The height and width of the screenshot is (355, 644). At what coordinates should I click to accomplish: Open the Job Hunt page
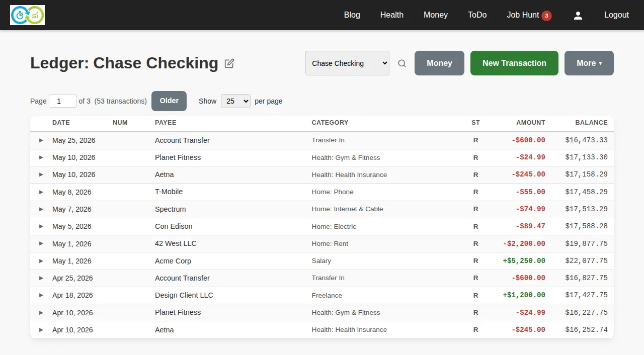pos(523,15)
